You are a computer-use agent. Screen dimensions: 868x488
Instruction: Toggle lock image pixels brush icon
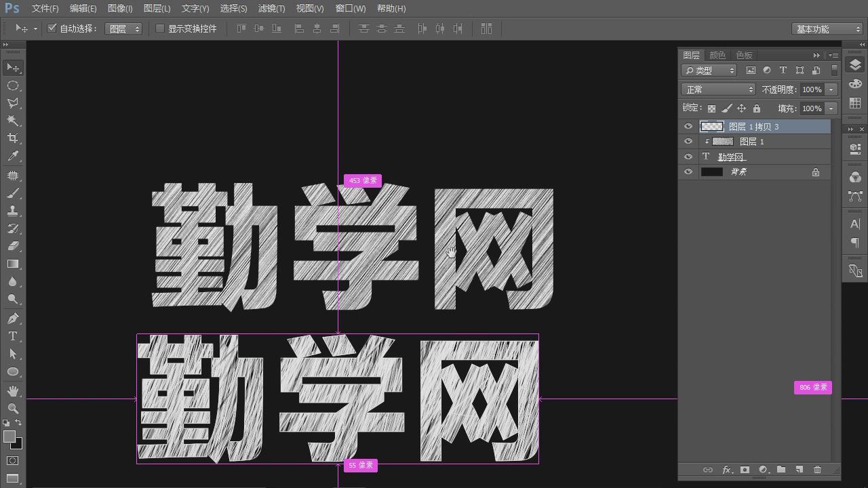727,108
